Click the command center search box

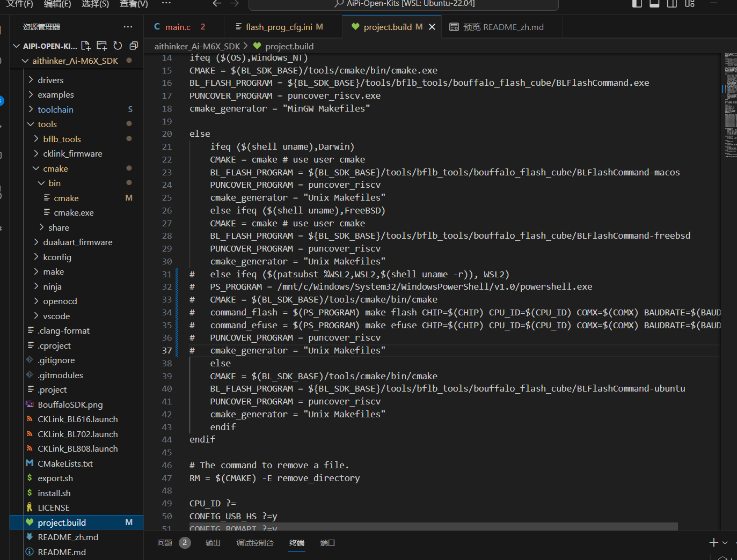[404, 4]
